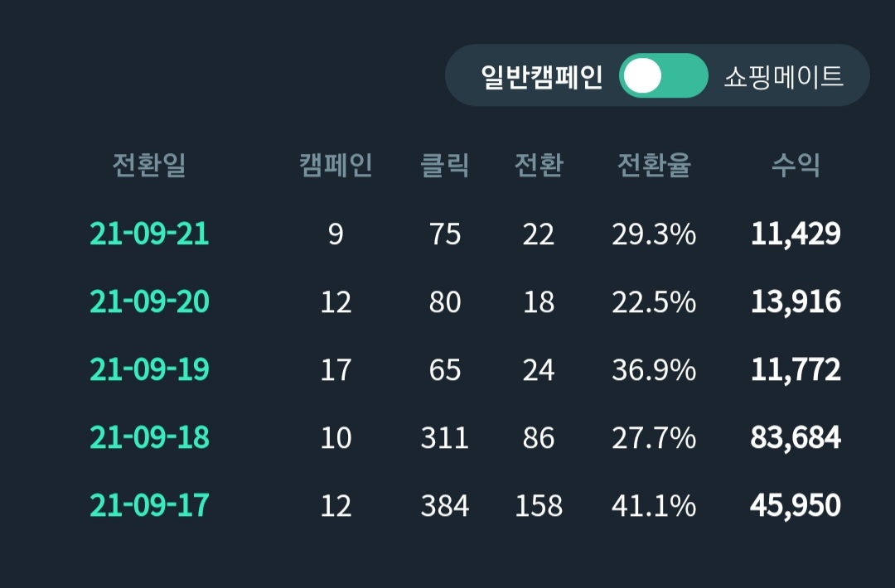Sort by the 전환율 column header

[654, 166]
